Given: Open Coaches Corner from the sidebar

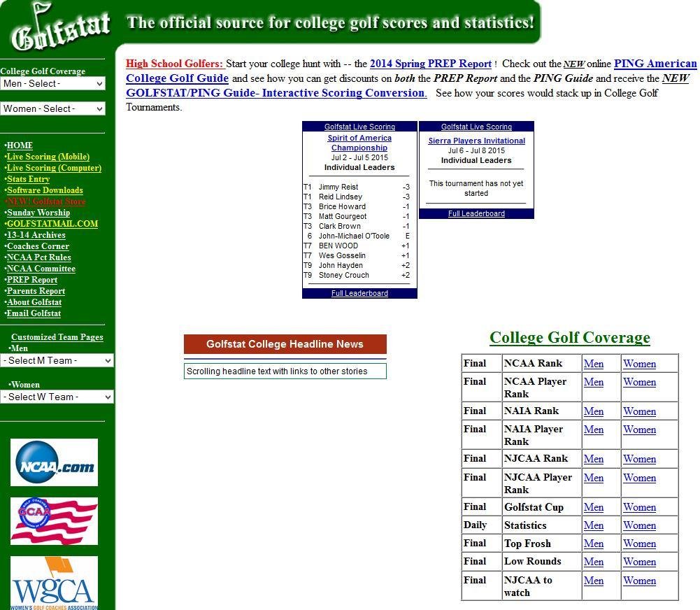Looking at the screenshot, I should 38,246.
